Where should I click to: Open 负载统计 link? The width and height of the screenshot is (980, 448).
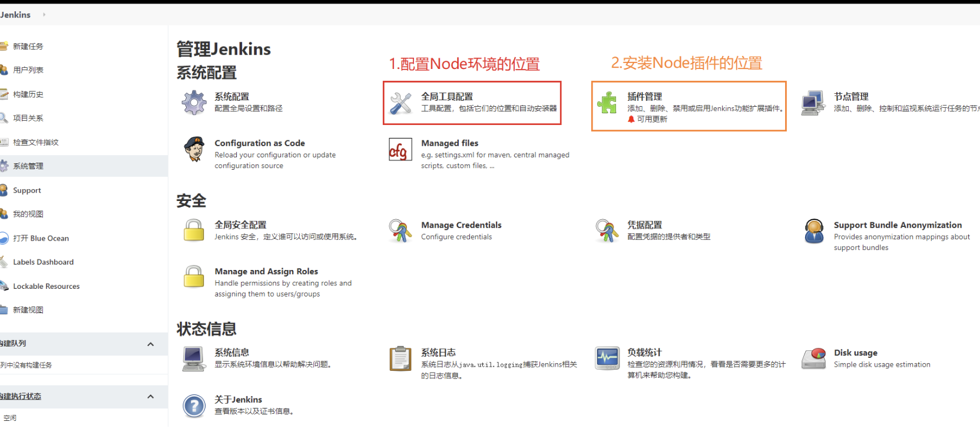point(644,353)
